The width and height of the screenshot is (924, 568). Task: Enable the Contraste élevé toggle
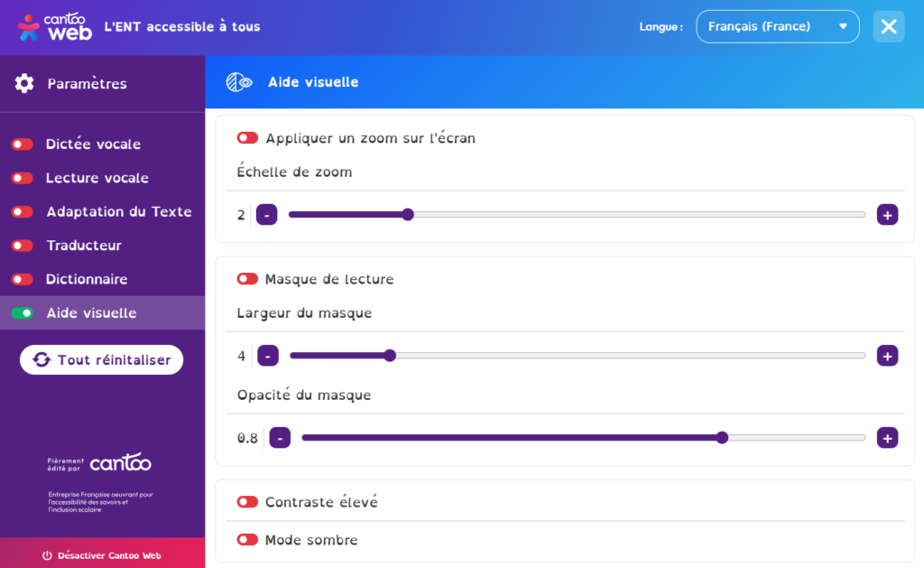tap(247, 502)
